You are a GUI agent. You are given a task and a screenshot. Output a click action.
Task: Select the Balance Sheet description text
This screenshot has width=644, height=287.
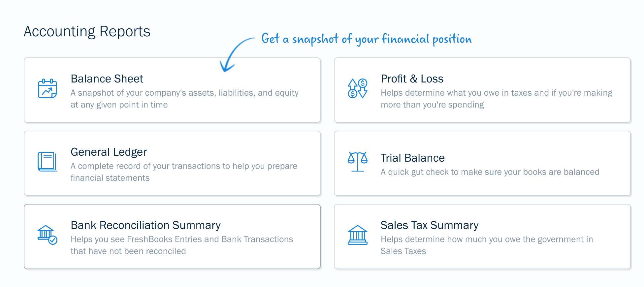click(184, 99)
